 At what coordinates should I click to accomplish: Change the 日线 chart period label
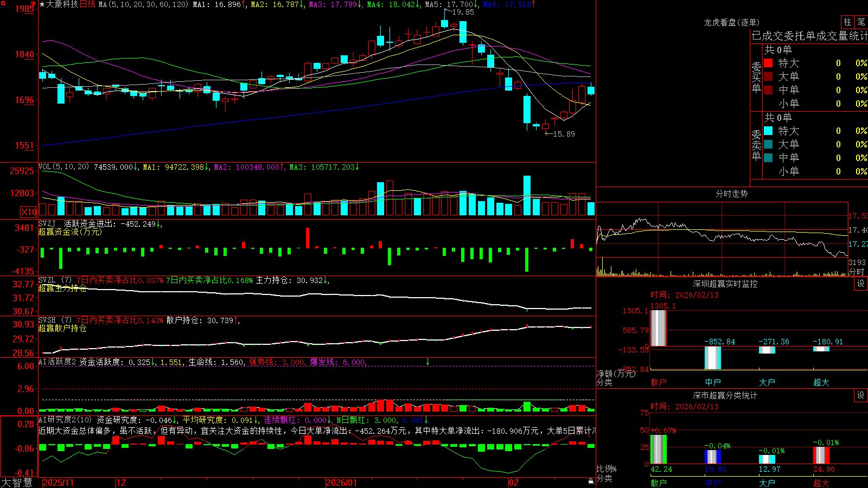click(x=87, y=4)
